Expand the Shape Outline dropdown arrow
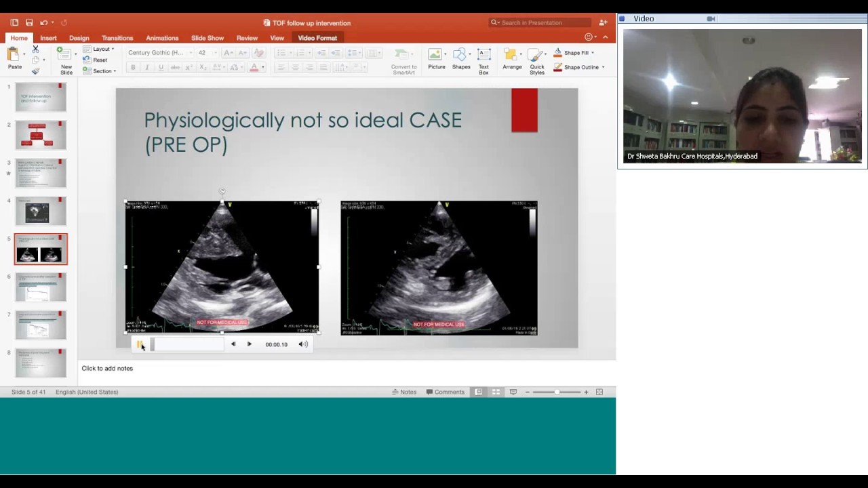 [x=603, y=67]
